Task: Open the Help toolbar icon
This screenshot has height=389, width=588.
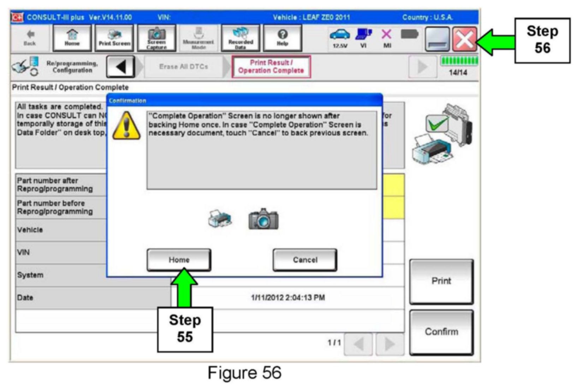Action: pos(282,38)
